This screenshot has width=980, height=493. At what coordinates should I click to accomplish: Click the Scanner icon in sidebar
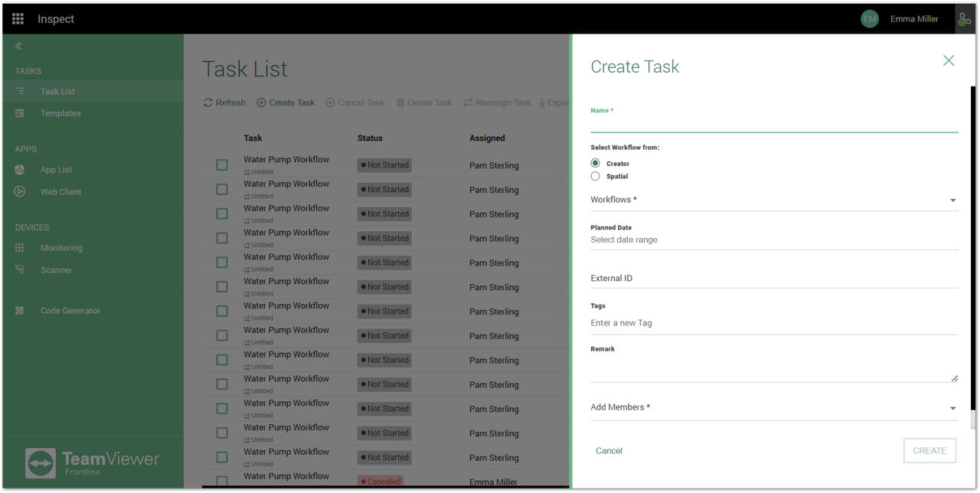(20, 270)
